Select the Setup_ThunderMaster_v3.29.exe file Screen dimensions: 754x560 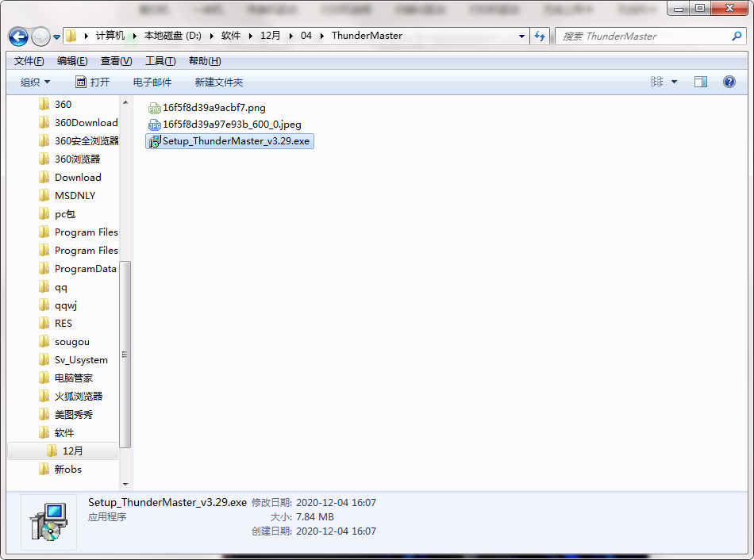click(x=230, y=141)
